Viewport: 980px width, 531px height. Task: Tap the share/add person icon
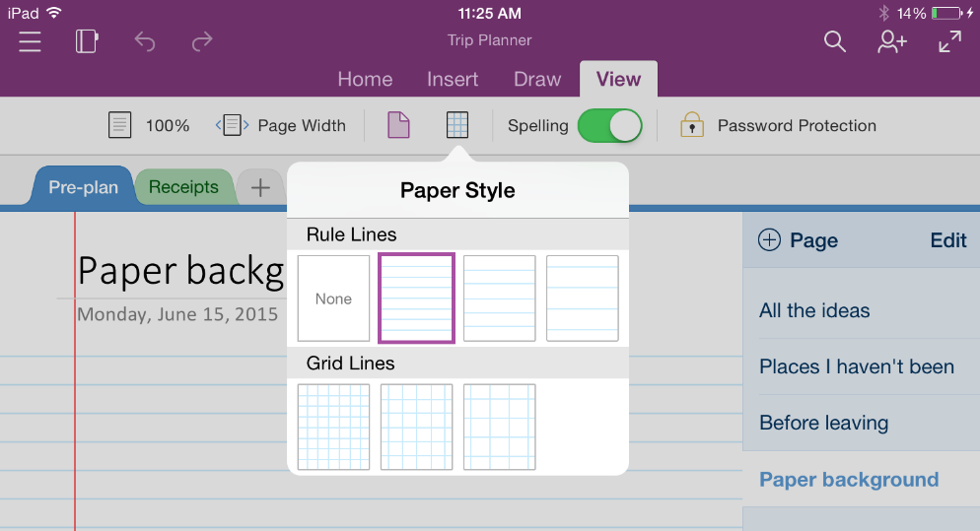click(892, 41)
